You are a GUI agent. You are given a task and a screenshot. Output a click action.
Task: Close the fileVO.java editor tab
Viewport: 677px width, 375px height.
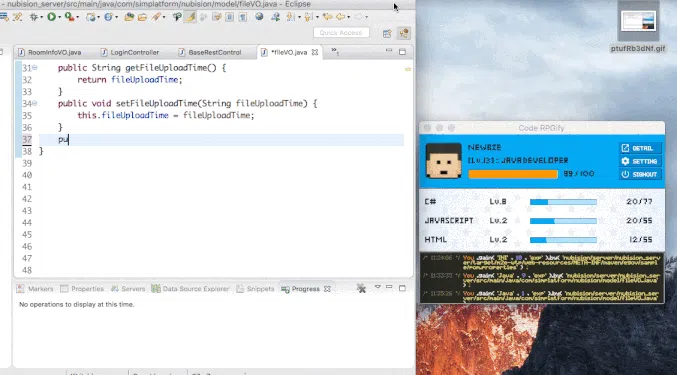(x=315, y=52)
